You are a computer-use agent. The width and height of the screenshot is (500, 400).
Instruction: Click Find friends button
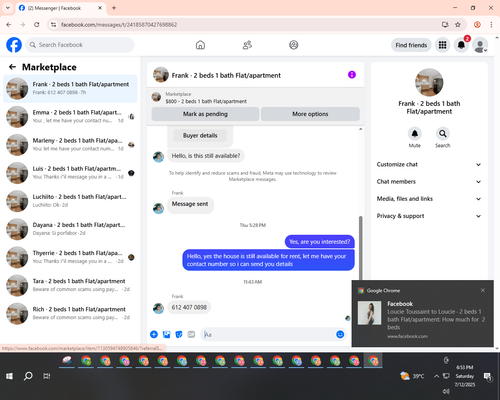click(411, 45)
